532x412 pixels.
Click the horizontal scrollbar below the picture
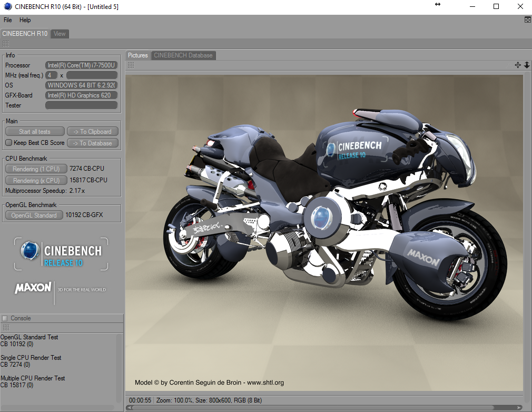click(x=324, y=408)
